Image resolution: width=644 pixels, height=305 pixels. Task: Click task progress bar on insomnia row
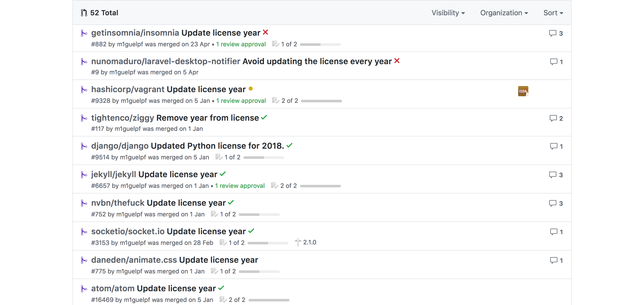[x=320, y=45]
